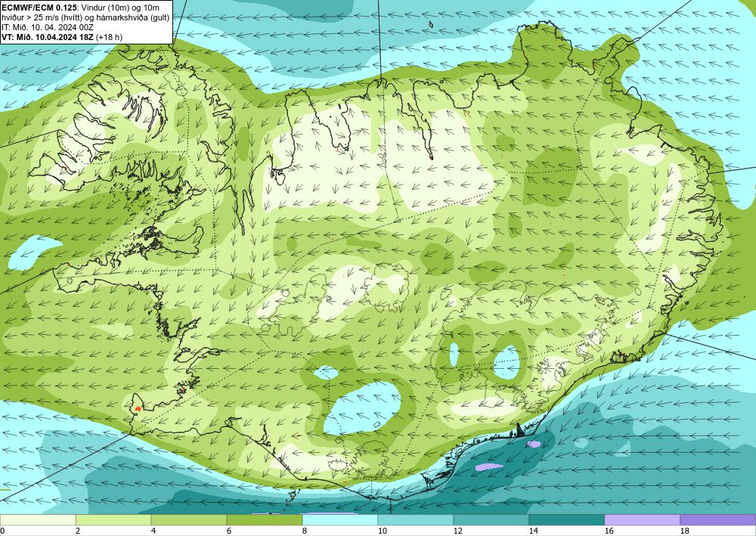Click the palest 0–2 m/s legend swatch
Viewport: 756px width, 536px height.
[38, 519]
